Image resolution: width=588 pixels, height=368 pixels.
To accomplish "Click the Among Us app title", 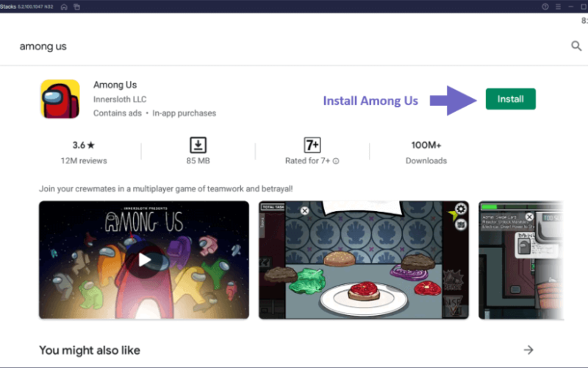I will pyautogui.click(x=115, y=85).
